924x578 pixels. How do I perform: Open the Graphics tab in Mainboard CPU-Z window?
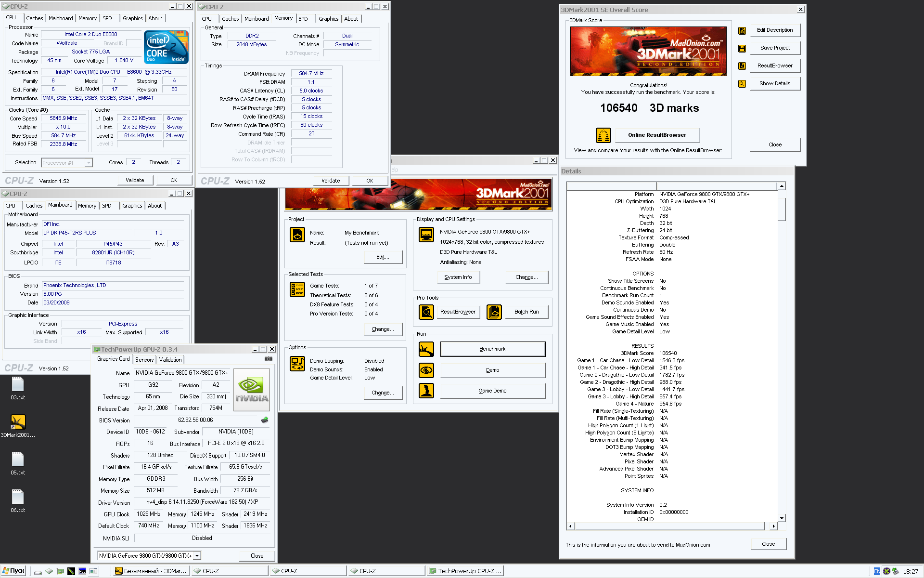click(x=132, y=206)
